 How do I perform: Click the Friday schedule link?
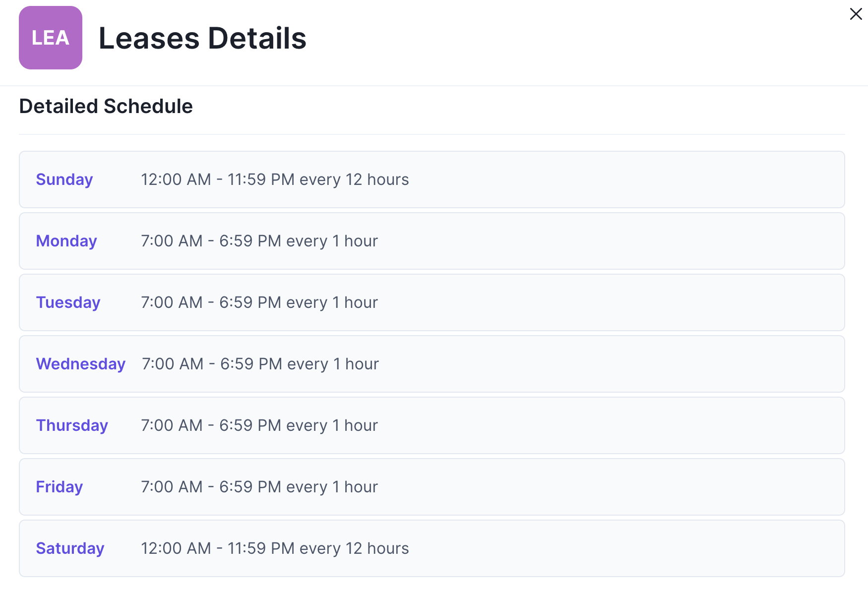59,487
